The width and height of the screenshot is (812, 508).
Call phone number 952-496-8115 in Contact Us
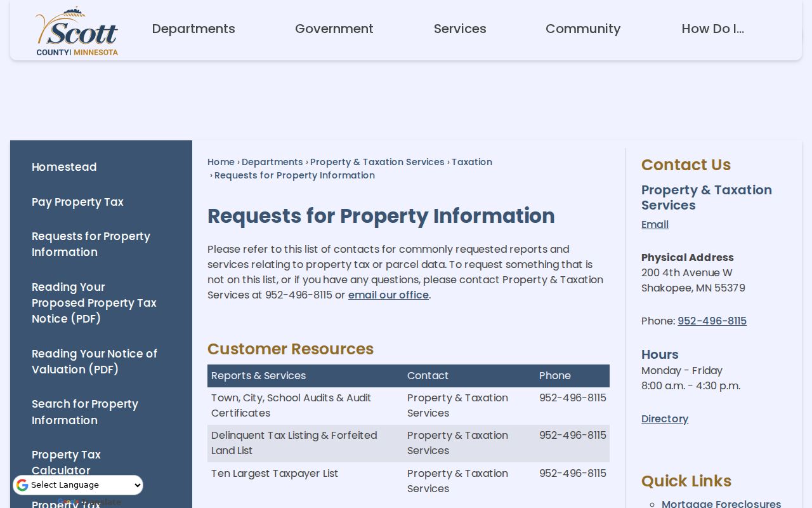tap(712, 321)
